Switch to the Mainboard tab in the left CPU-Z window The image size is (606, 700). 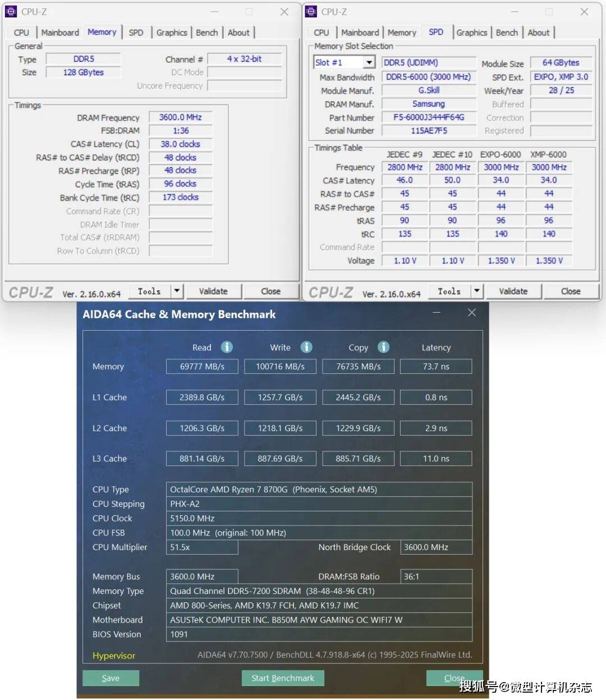tap(60, 33)
